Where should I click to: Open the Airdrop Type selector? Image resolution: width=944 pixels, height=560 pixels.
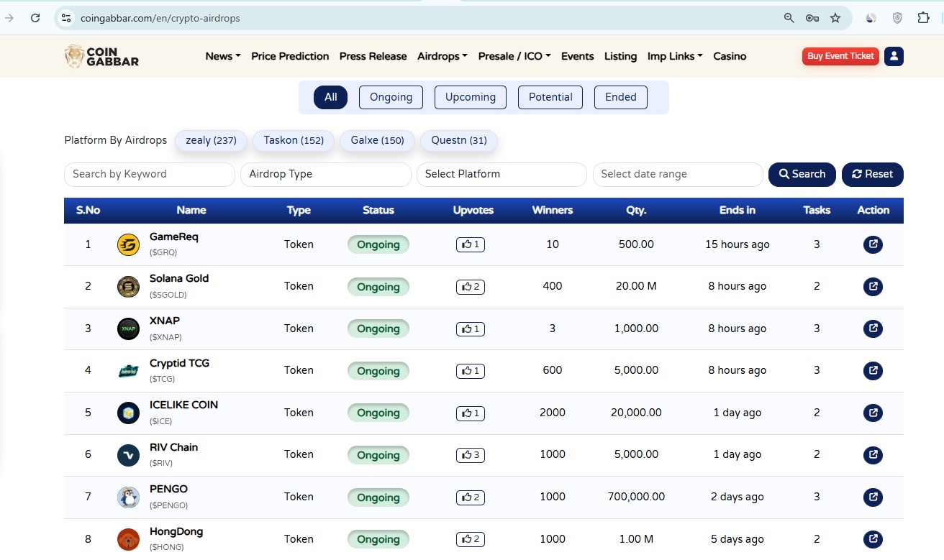pyautogui.click(x=325, y=174)
